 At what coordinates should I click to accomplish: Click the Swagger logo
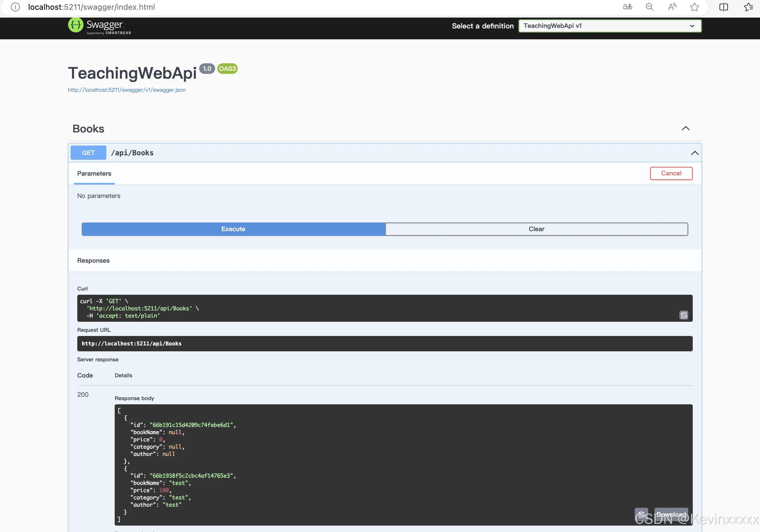click(100, 26)
